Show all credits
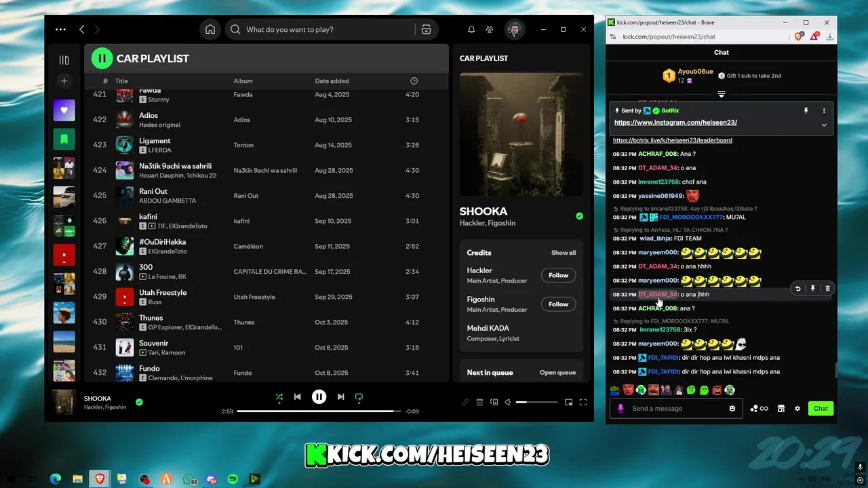 point(564,253)
